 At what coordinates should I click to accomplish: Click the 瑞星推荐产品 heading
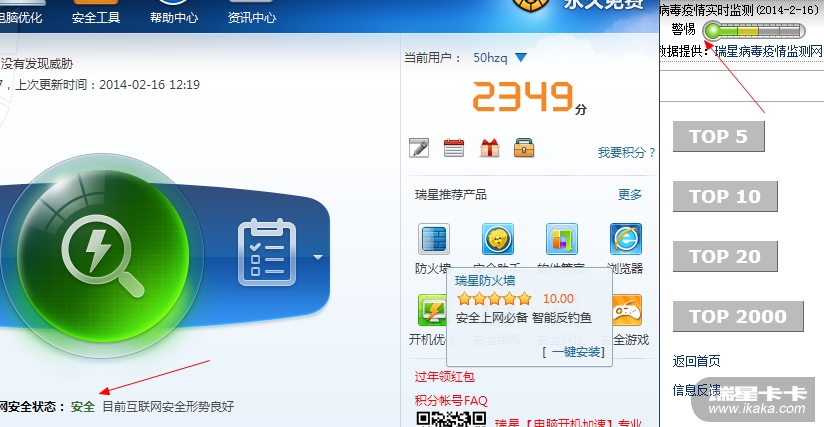451,195
